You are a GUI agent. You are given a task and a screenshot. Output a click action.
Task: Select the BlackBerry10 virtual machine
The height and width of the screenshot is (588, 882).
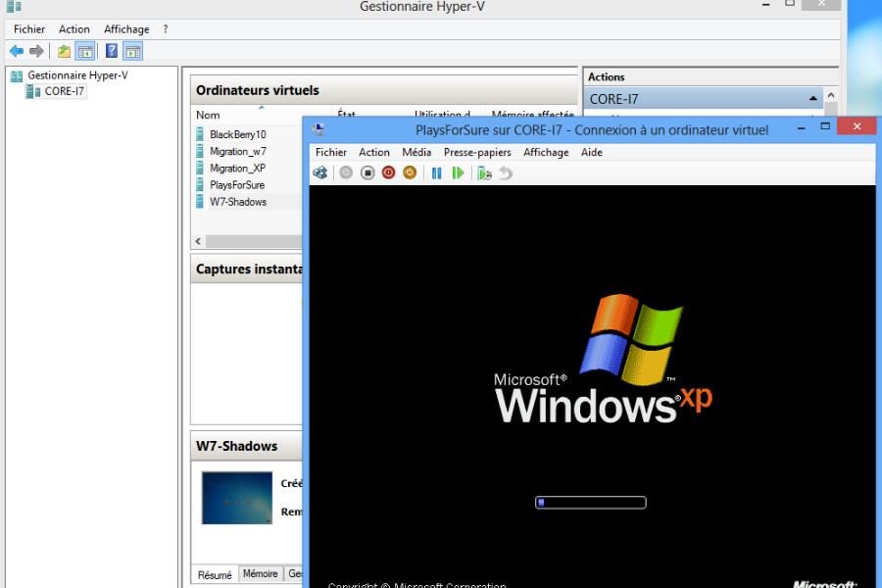tap(237, 134)
